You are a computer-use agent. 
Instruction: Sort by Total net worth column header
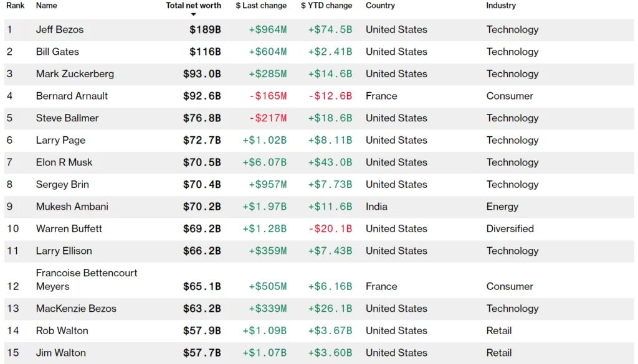pos(193,6)
